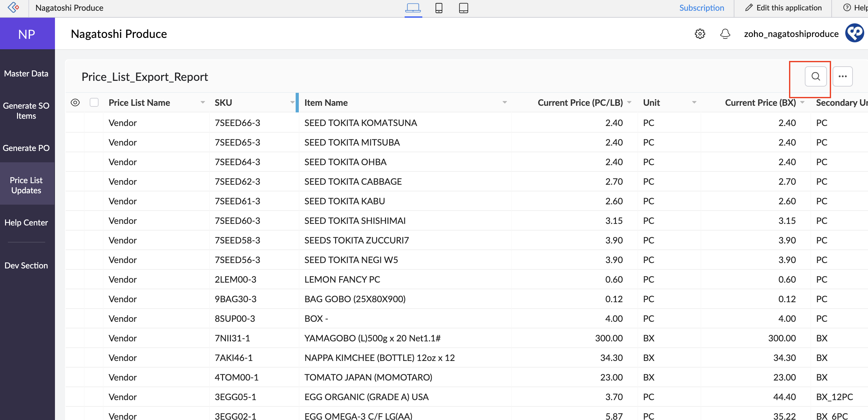Image resolution: width=868 pixels, height=420 pixels.
Task: Toggle the select-all rows checkbox
Action: [x=94, y=102]
